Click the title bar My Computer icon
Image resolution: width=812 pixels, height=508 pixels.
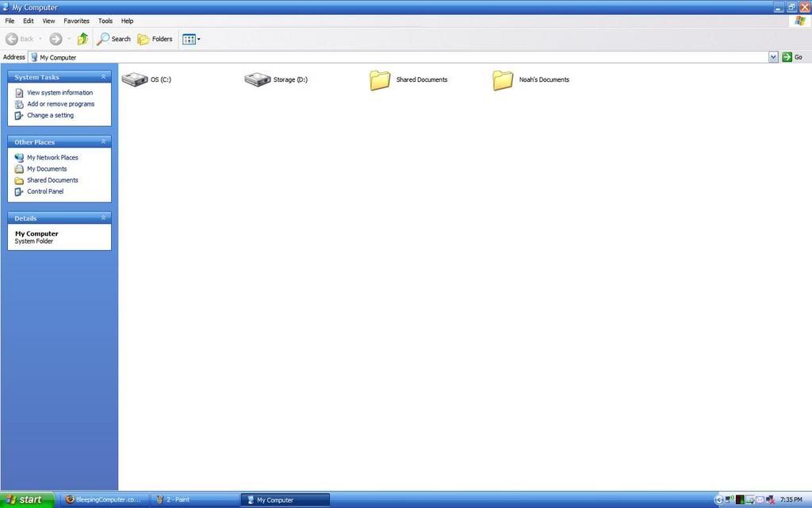6,7
